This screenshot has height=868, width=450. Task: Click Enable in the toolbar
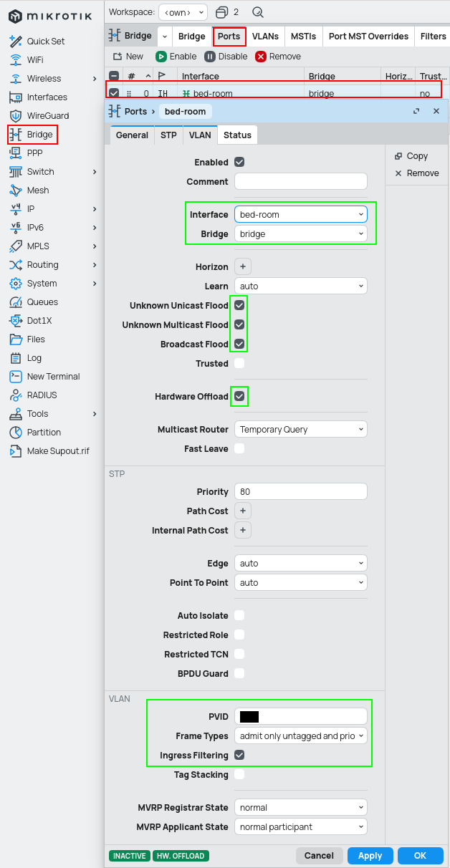pyautogui.click(x=176, y=57)
